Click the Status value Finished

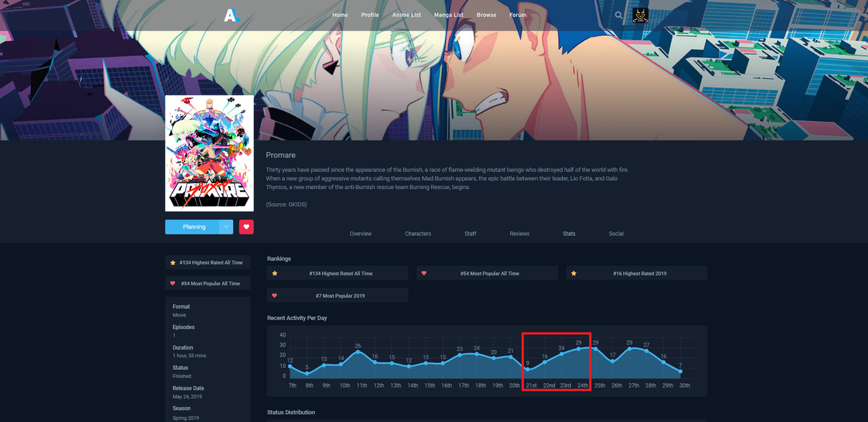pos(182,376)
